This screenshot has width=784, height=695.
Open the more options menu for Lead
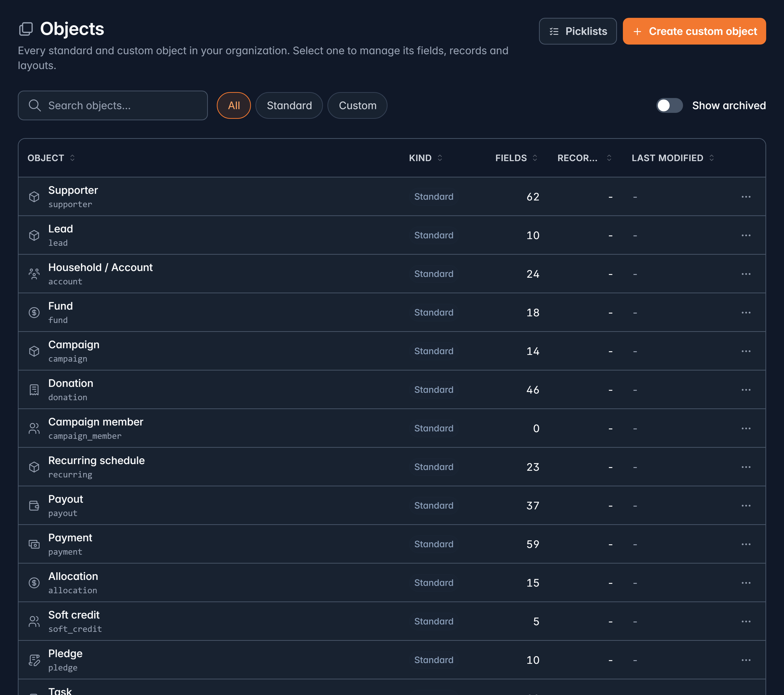click(746, 235)
